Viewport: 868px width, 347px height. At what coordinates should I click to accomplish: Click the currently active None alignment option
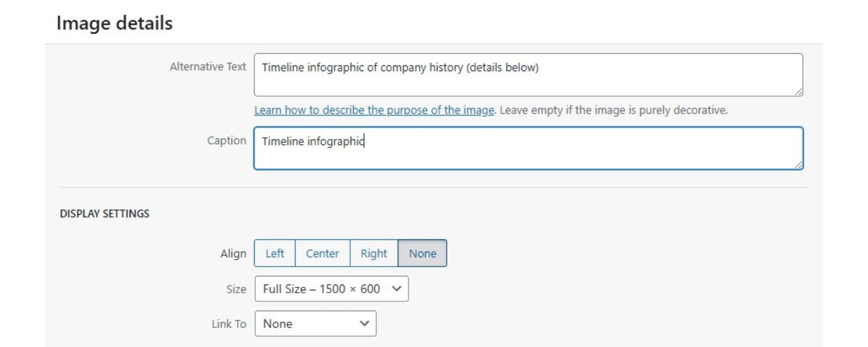point(423,253)
